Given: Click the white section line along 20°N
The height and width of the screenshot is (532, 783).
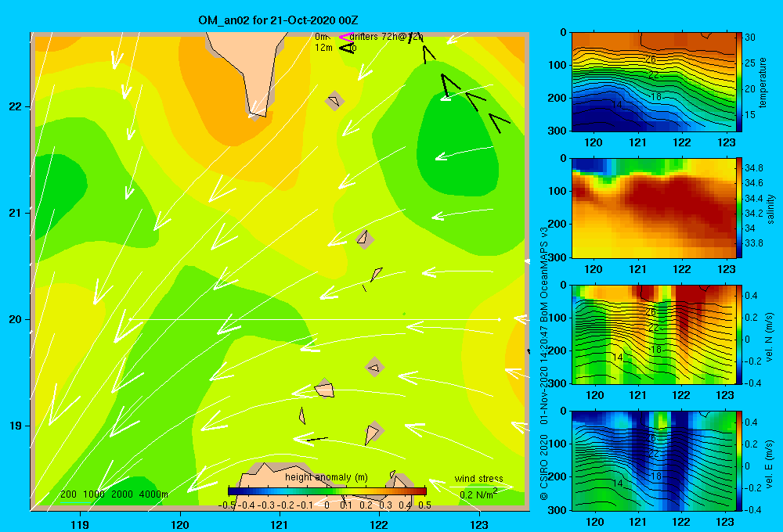Looking at the screenshot, I should tap(315, 319).
